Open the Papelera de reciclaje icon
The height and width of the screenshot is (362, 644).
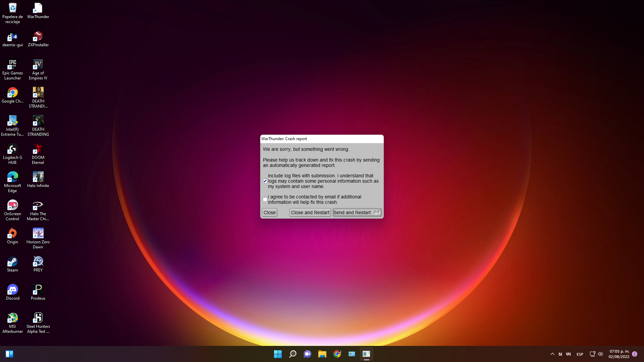pyautogui.click(x=12, y=13)
